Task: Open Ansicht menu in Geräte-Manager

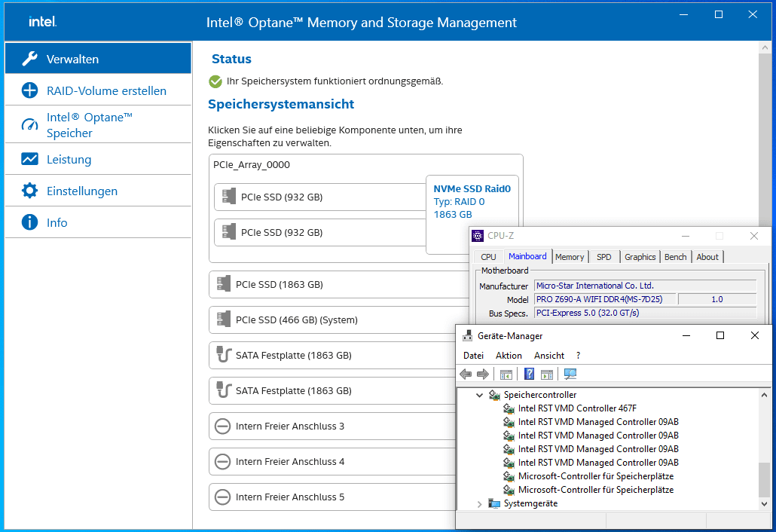Action: tap(548, 356)
